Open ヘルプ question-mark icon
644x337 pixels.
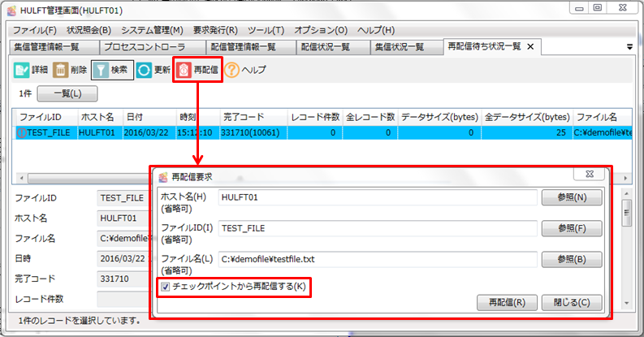pos(231,70)
